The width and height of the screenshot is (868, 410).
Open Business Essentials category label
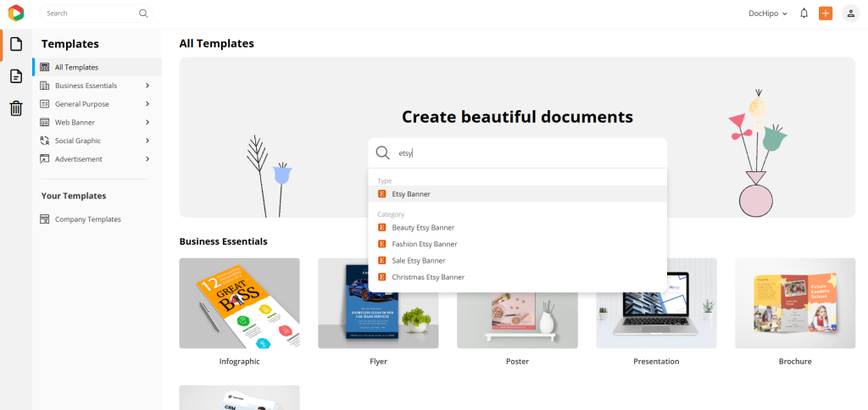86,86
